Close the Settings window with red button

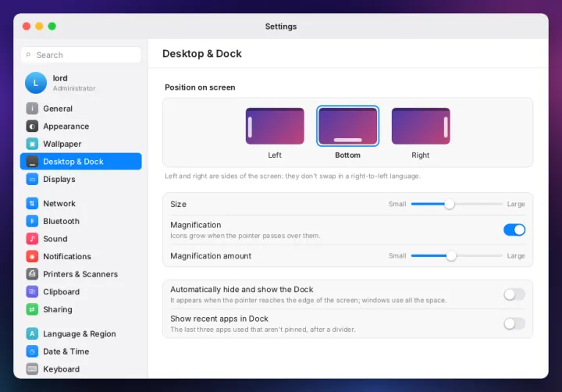[27, 27]
